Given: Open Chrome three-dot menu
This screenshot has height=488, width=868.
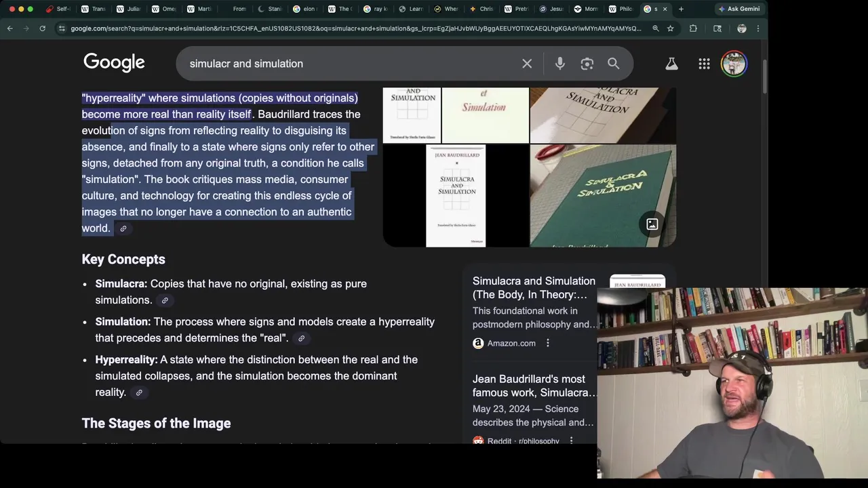Looking at the screenshot, I should 758,28.
